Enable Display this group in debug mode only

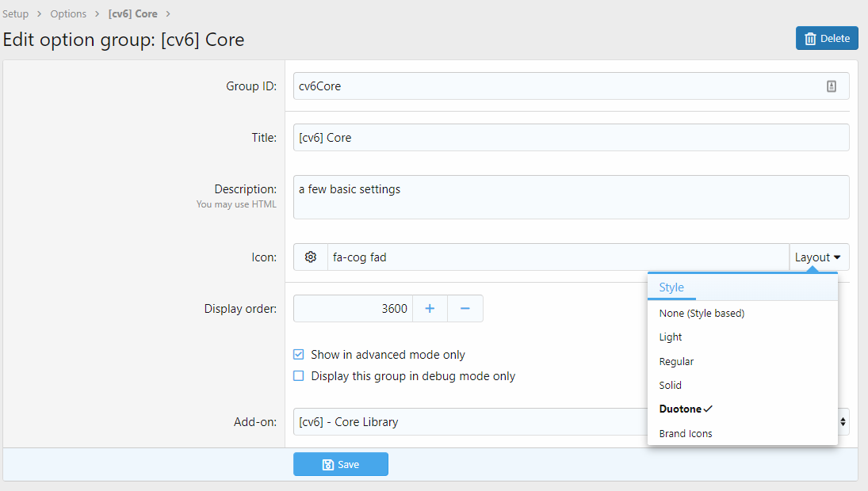pos(299,376)
